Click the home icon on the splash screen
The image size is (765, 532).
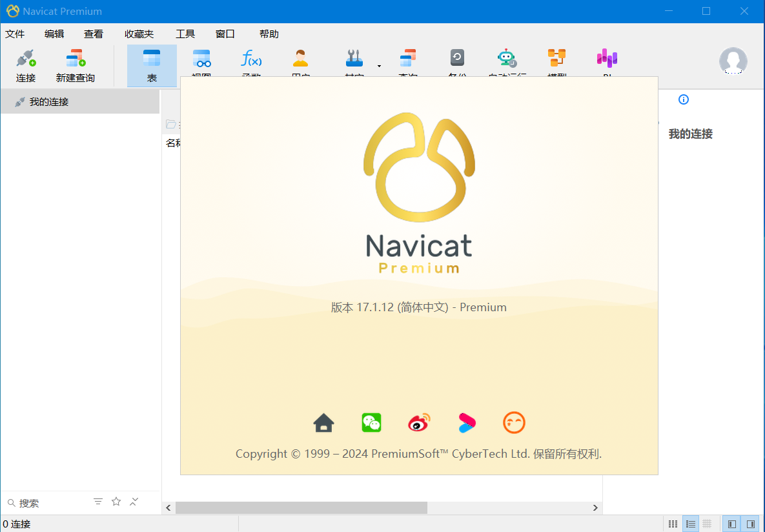click(x=323, y=423)
